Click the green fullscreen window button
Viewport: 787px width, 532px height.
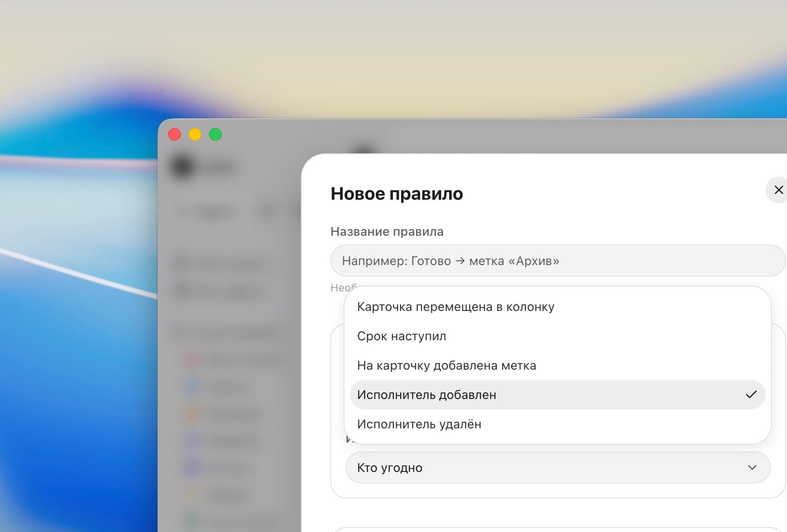point(215,134)
